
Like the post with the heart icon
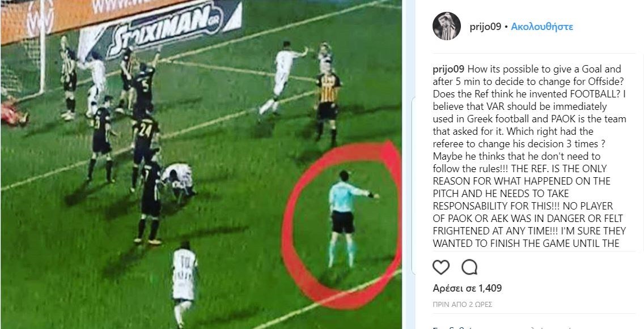(x=441, y=267)
